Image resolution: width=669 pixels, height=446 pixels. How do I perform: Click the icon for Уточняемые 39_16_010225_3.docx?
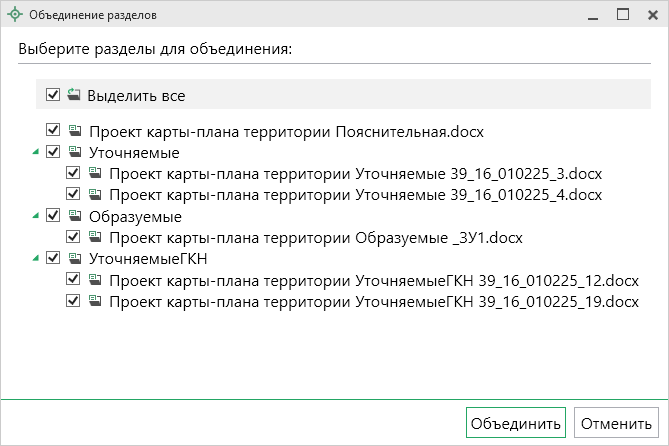click(95, 173)
